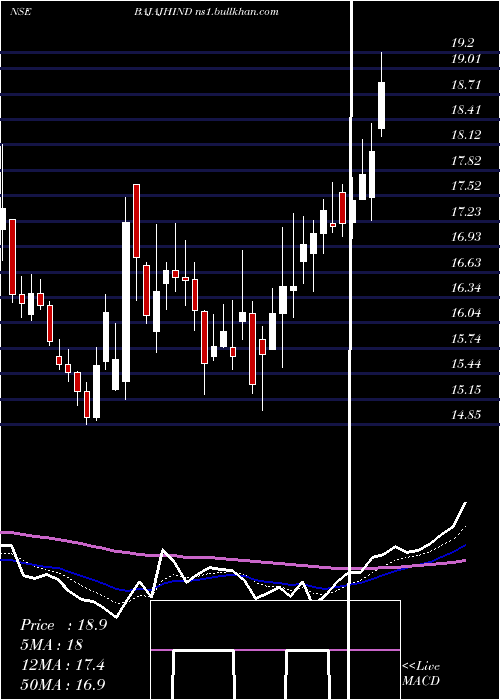Viewport: 500px width, 700px height.
Task: Select the 16.34 price axis label
Action: pos(466,288)
